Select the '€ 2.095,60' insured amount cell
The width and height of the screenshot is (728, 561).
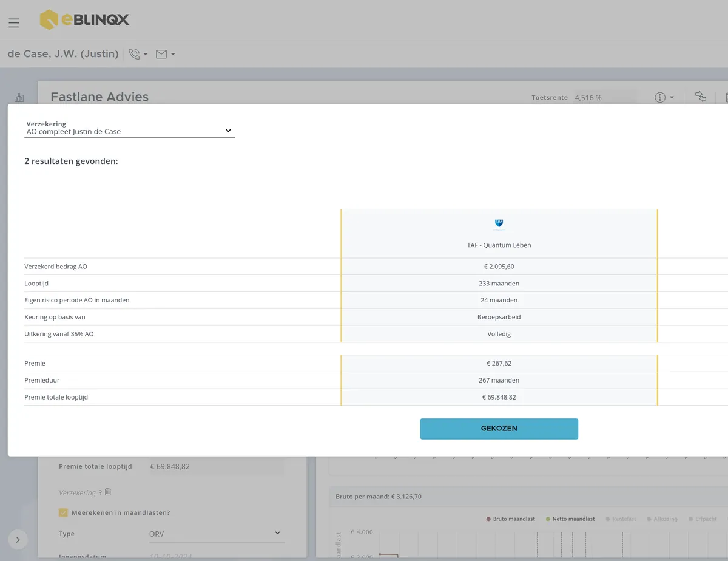click(x=499, y=267)
